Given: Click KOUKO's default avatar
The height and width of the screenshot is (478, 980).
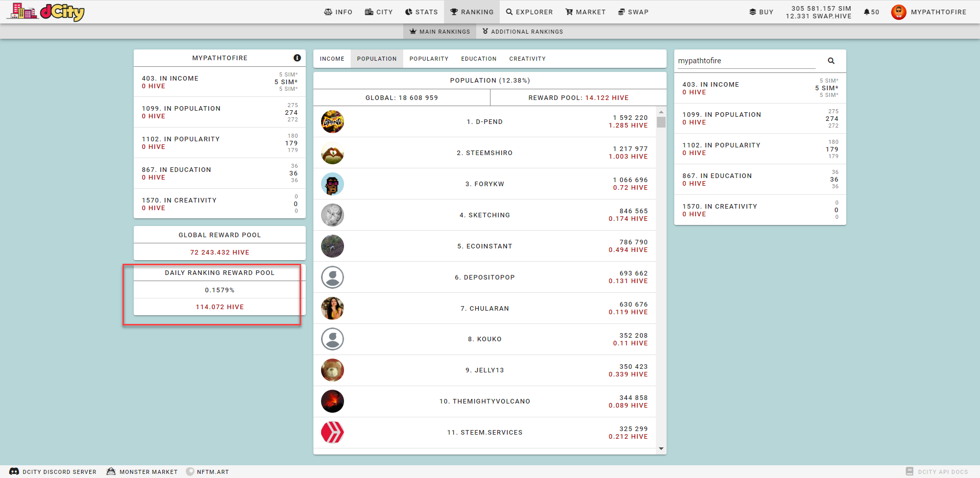Looking at the screenshot, I should 332,339.
